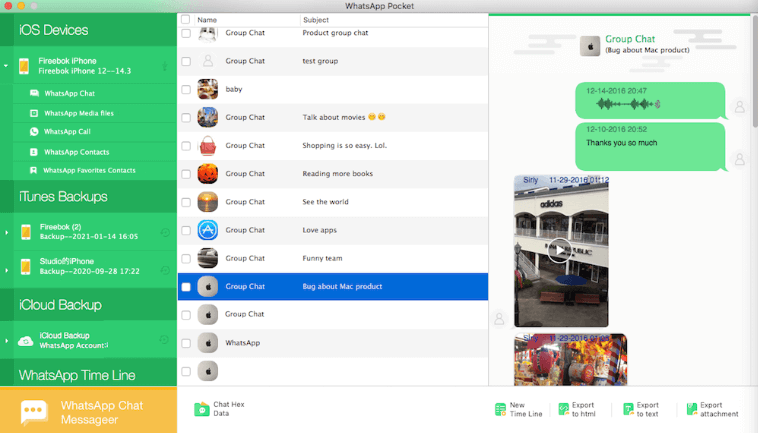
Task: Click the restore icon beside iCloud Backup
Action: (164, 340)
